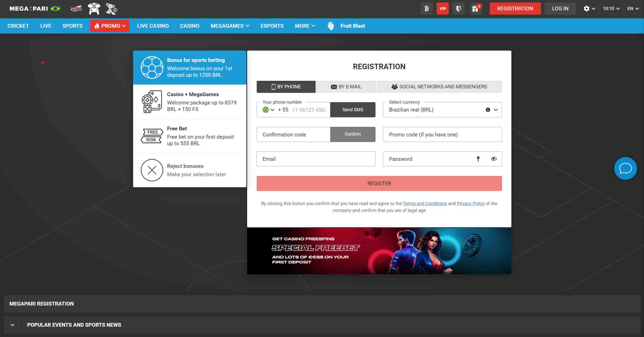This screenshot has width=644, height=337.
Task: Expand the Popular Events and Sports News section
Action: [13, 325]
